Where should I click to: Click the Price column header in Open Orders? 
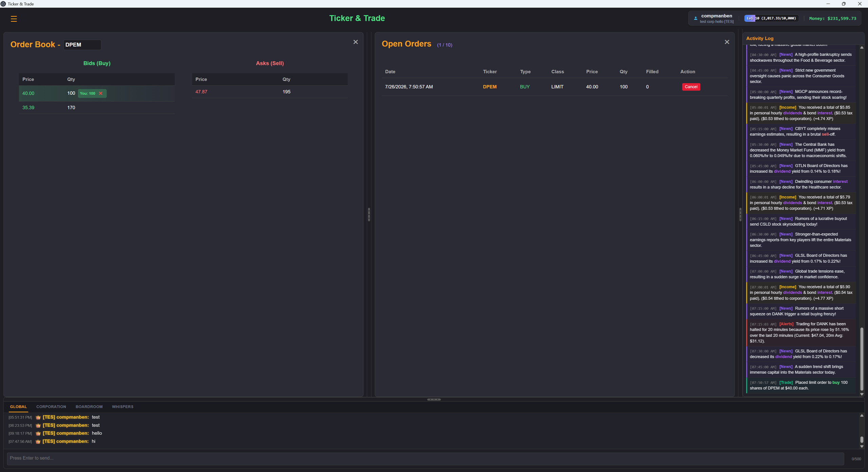click(592, 72)
